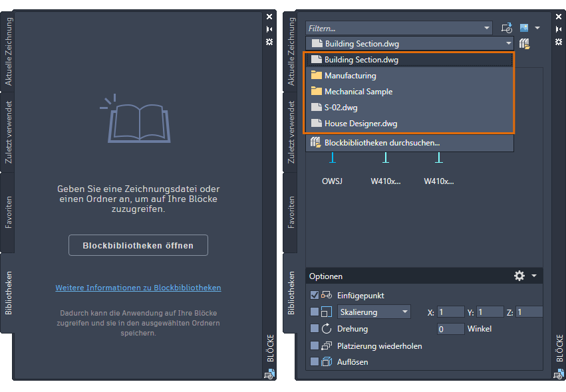Follow the Weitere Informationen zu Blockbibliotheken link
The image size is (566, 392).
[x=138, y=288]
